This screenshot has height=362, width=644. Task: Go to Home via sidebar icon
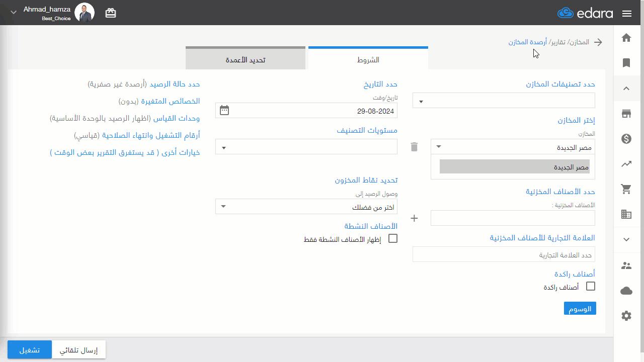click(626, 38)
